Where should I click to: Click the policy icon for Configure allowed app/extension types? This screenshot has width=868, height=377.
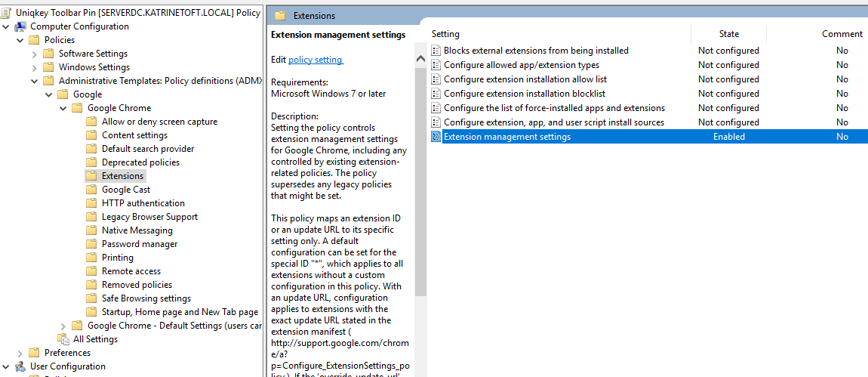click(x=436, y=65)
